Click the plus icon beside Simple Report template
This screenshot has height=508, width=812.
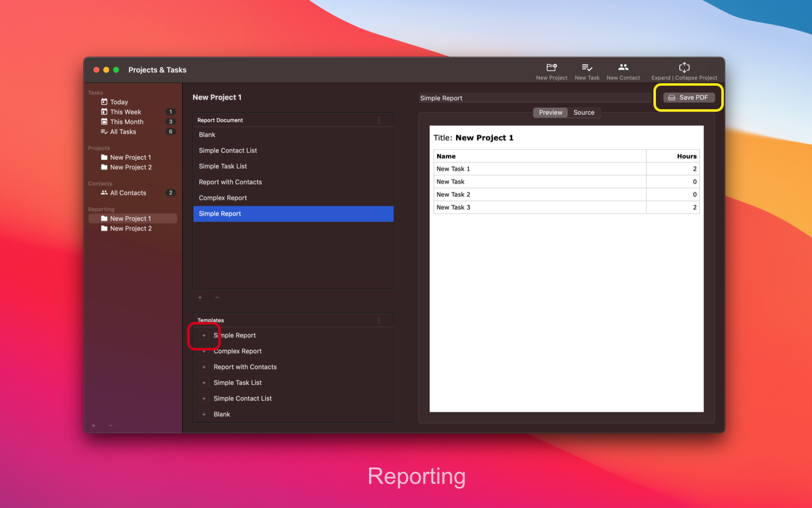[204, 335]
